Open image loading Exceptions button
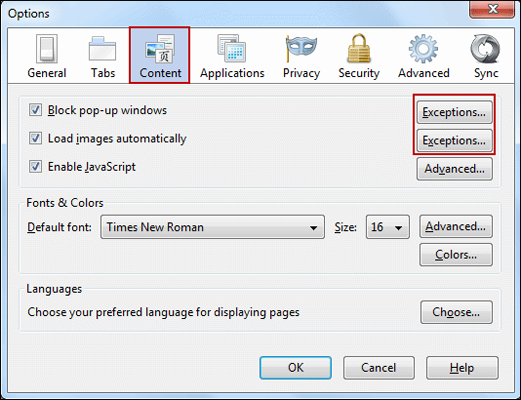 (x=454, y=140)
